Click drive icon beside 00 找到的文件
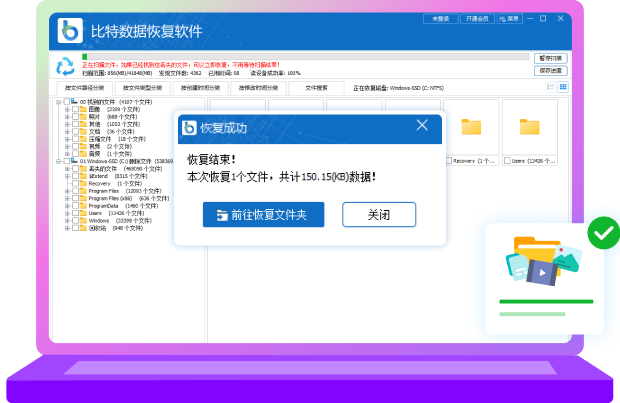 [74, 101]
